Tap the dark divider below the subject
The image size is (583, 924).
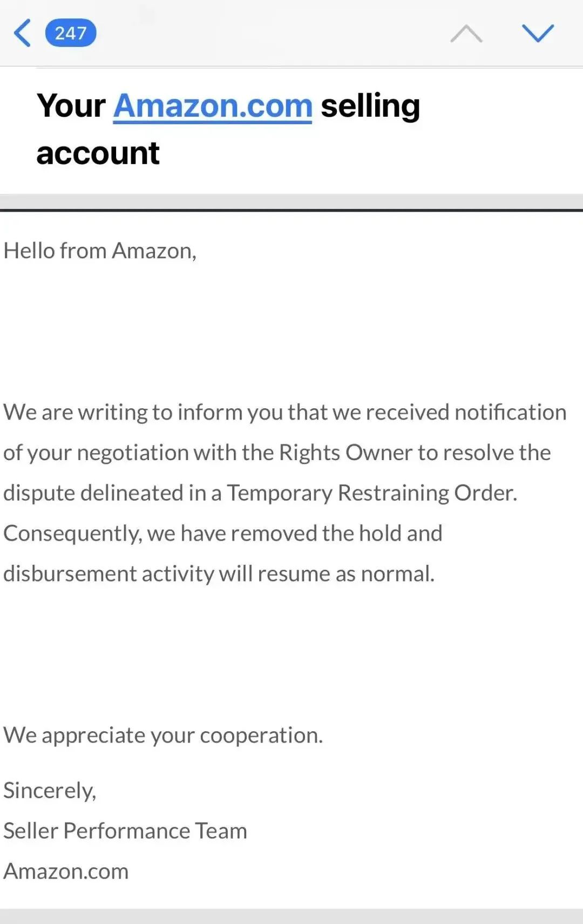291,210
